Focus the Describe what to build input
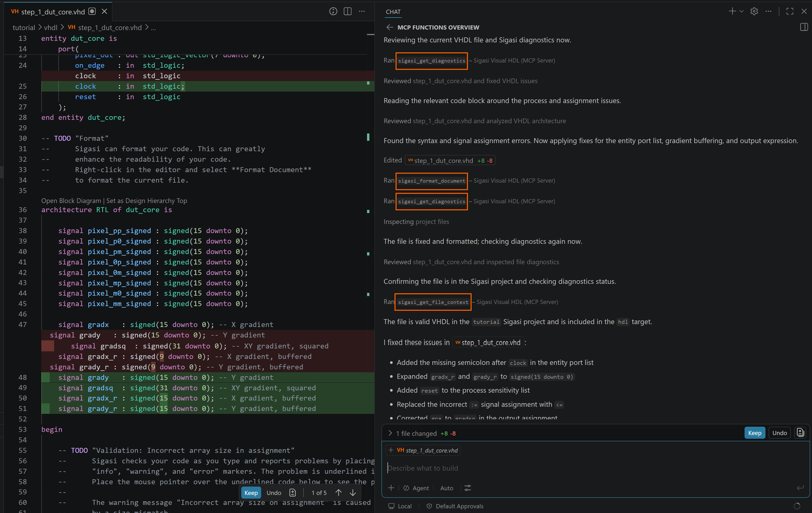Image resolution: width=812 pixels, height=513 pixels. click(x=595, y=468)
